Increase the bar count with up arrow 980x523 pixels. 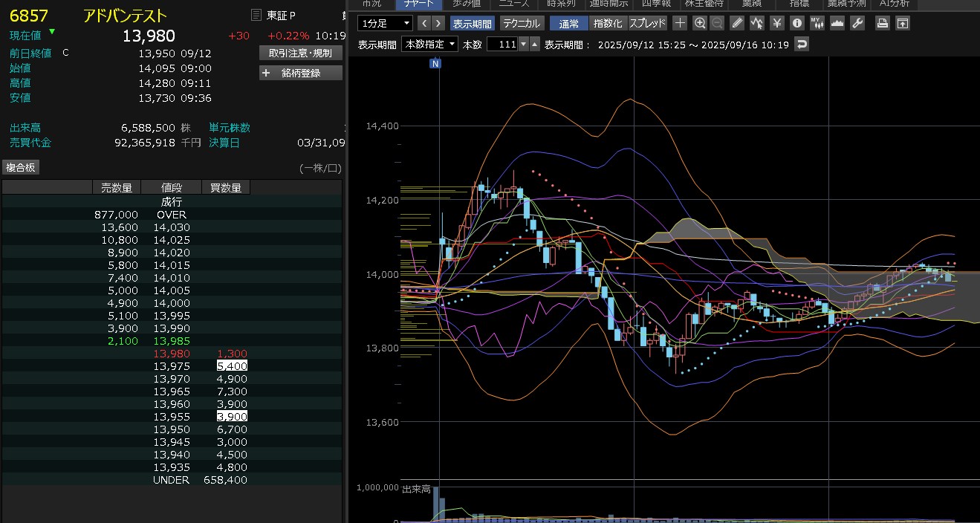tap(535, 44)
